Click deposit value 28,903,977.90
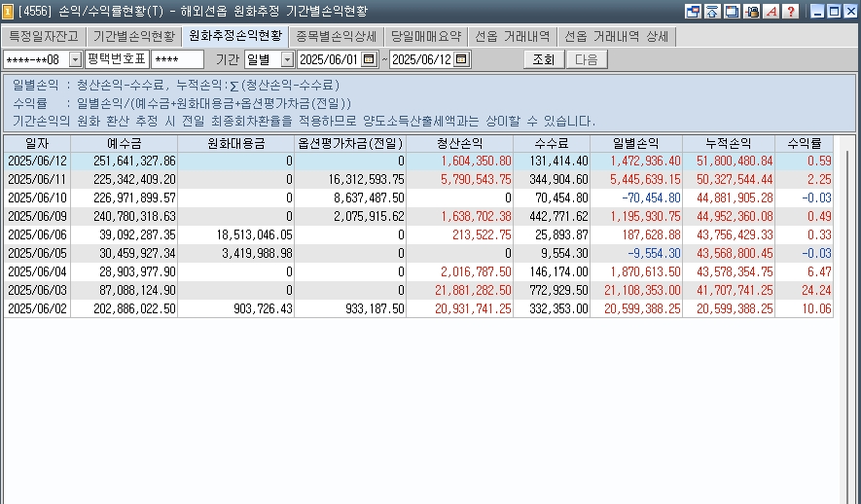861x504 pixels. tap(137, 271)
